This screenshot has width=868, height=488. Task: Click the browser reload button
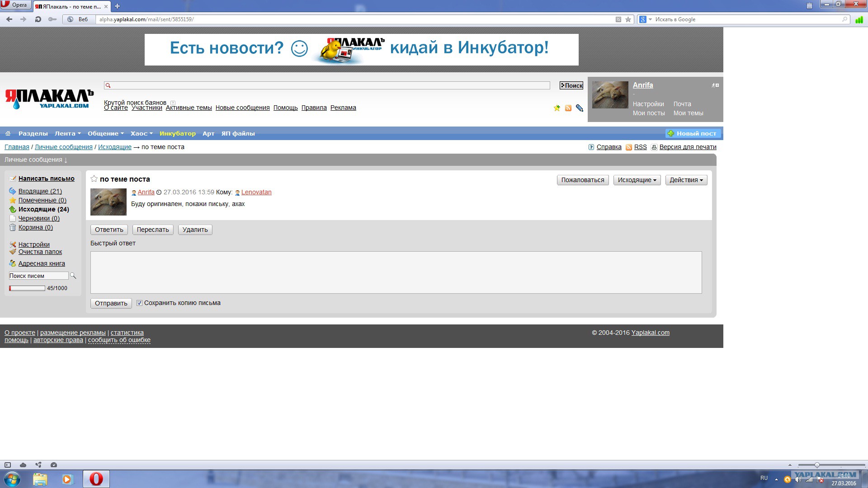click(38, 19)
